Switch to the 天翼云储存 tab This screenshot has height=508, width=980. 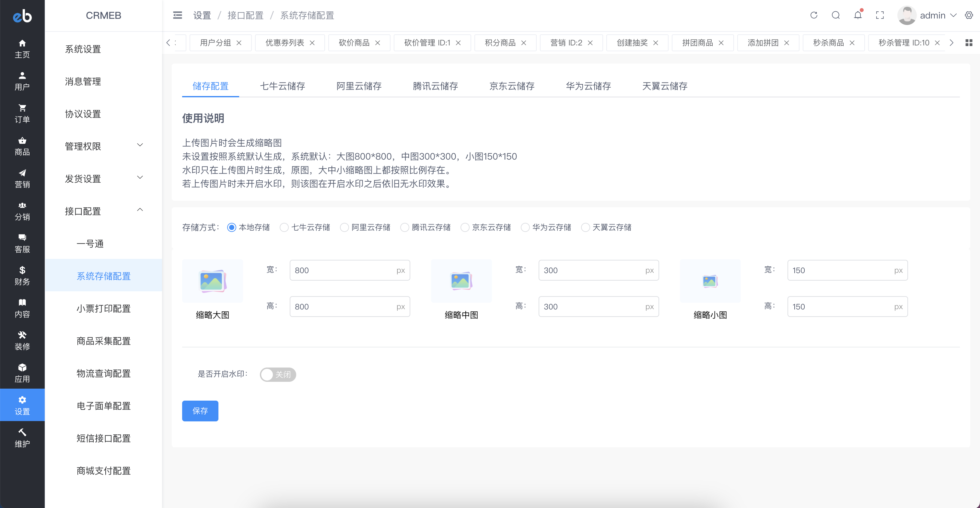tap(664, 86)
